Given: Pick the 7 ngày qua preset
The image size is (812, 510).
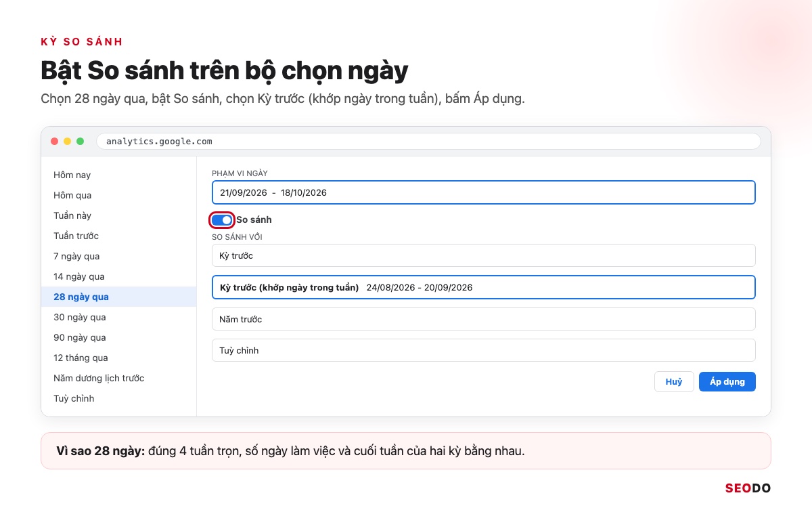Looking at the screenshot, I should (118, 256).
